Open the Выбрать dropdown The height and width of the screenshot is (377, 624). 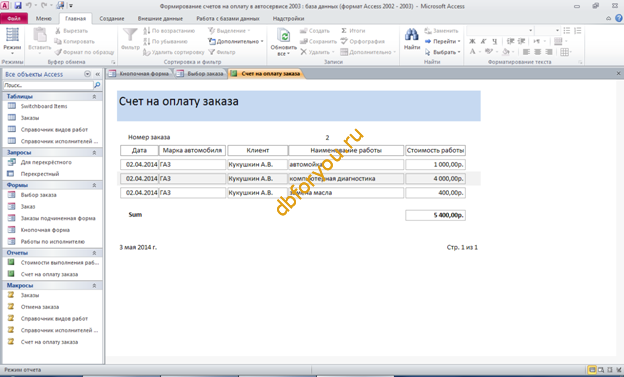click(443, 52)
